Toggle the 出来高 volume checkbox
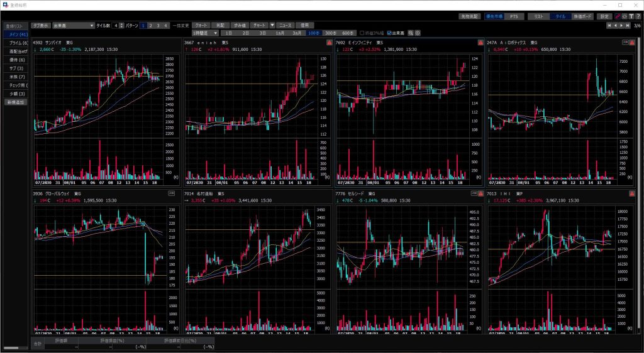This screenshot has width=644, height=353. [x=390, y=33]
